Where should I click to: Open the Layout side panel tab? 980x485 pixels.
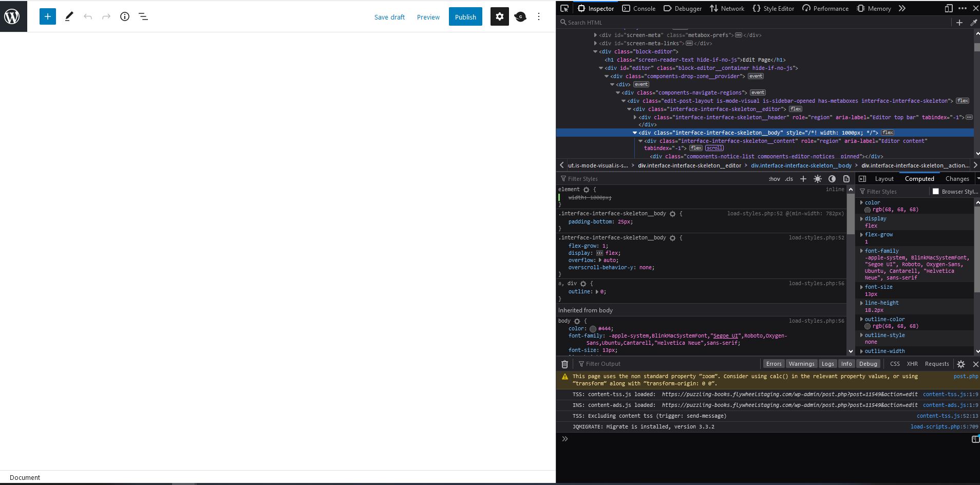click(x=884, y=179)
